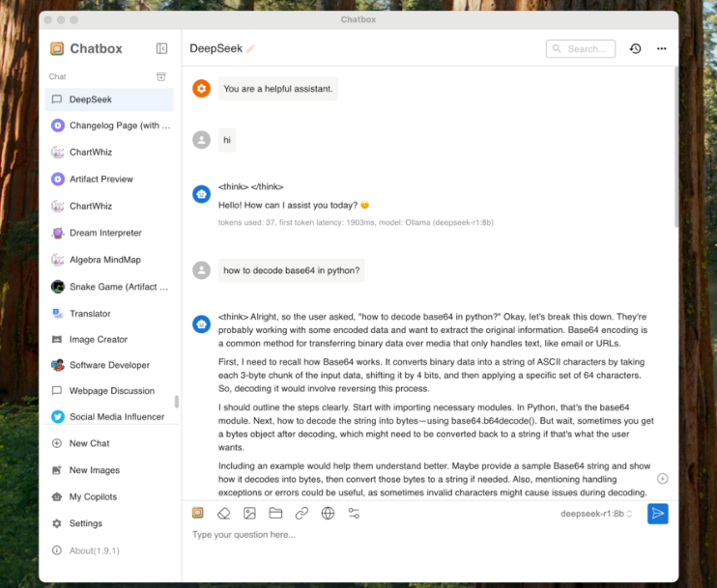
Task: Open the first ChartWhiz chat
Action: tap(109, 153)
